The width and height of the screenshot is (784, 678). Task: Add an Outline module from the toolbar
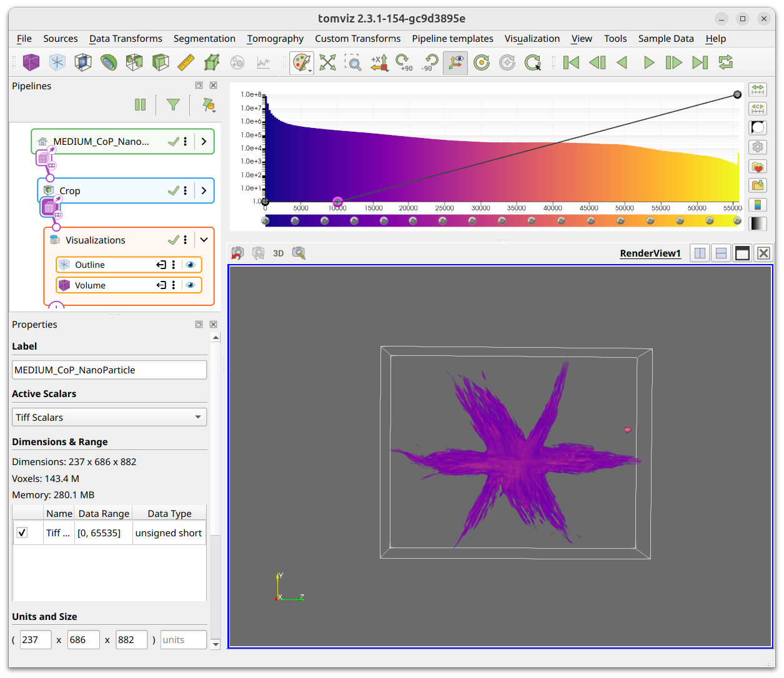click(57, 62)
